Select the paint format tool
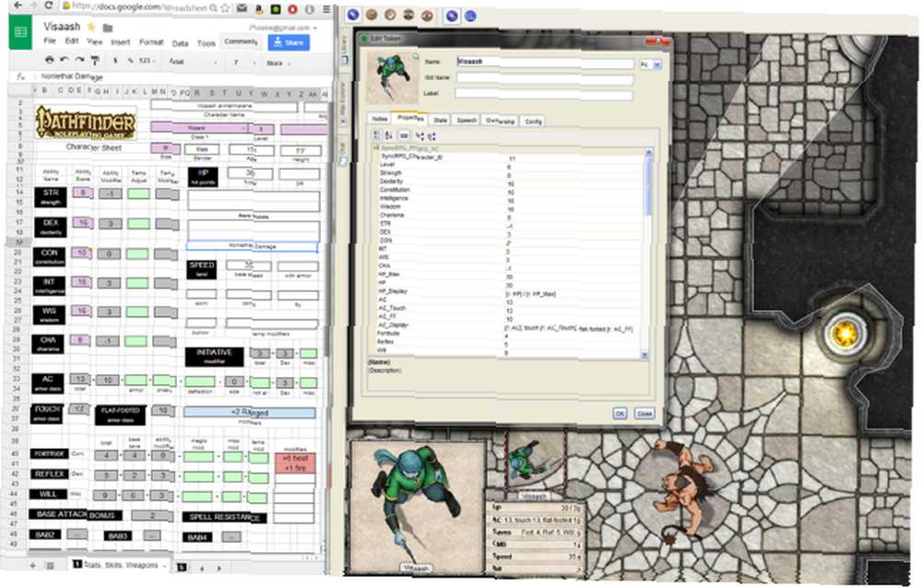Screen dimensions: 922x588 [95, 60]
